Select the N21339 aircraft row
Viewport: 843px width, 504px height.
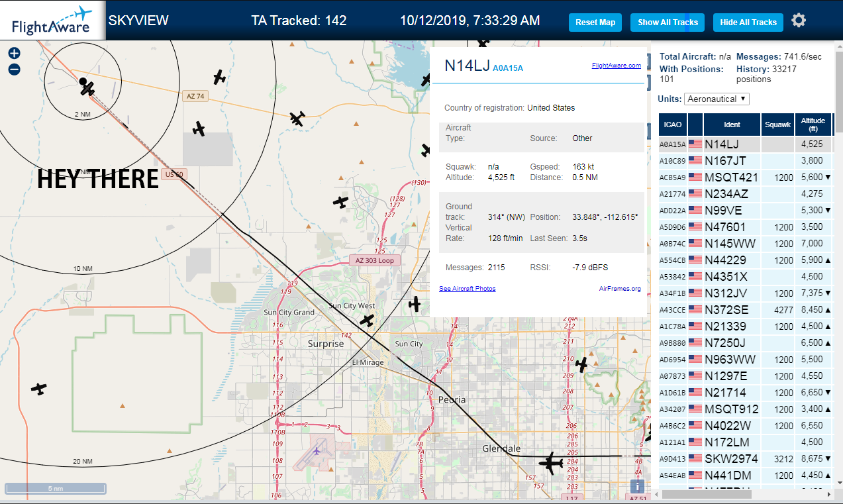745,326
